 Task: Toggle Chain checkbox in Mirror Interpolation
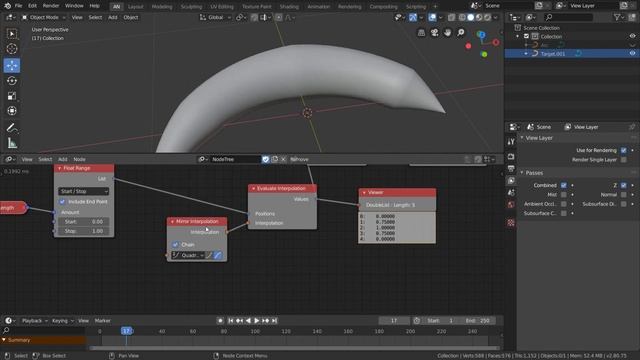[176, 244]
